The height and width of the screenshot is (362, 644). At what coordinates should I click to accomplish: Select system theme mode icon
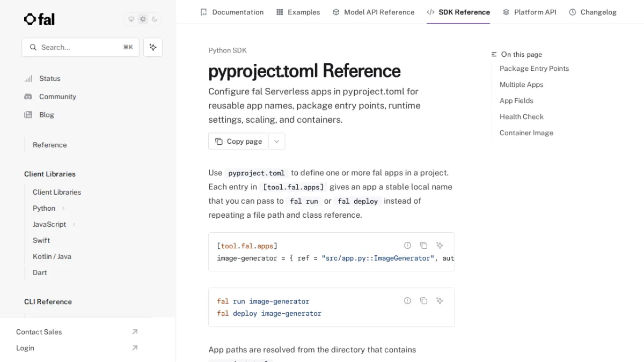tap(131, 19)
